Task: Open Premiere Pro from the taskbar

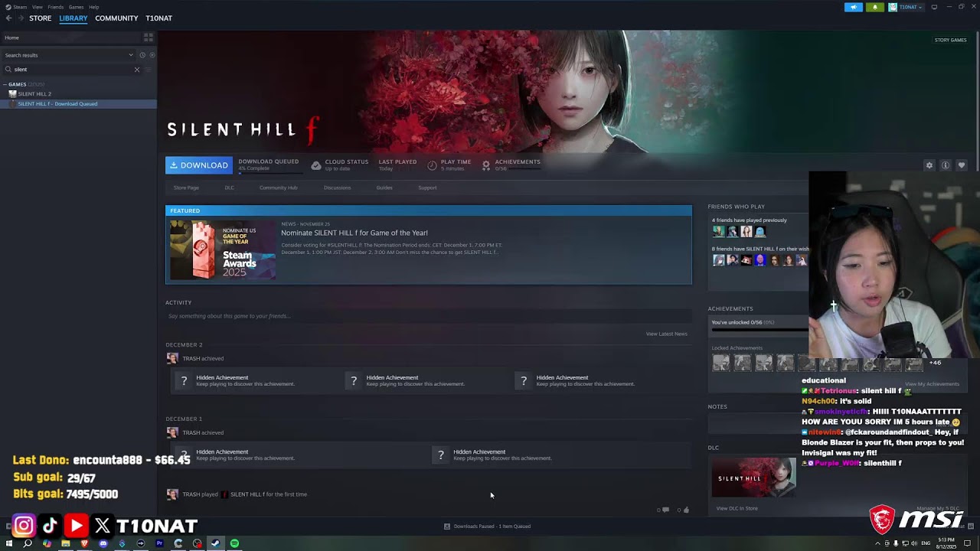Action: pyautogui.click(x=159, y=543)
